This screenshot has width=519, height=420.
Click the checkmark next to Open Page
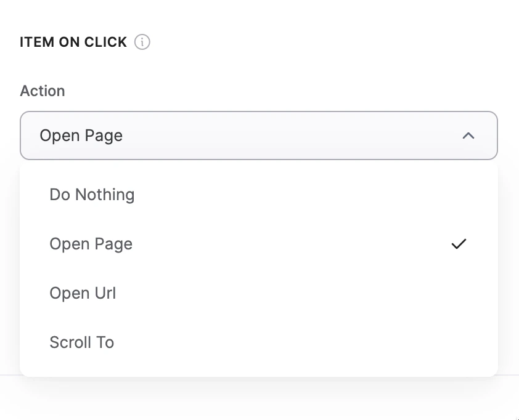coord(459,244)
